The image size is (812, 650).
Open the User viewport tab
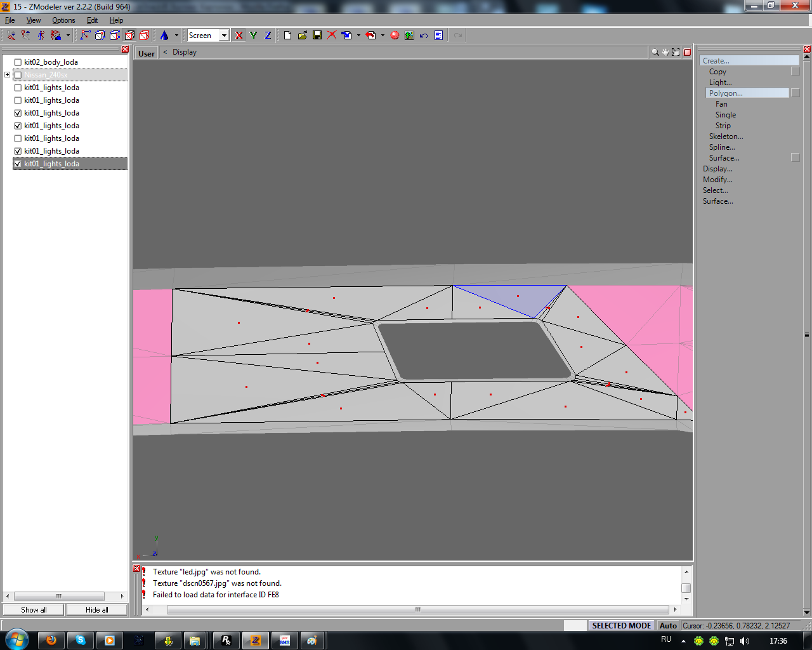147,53
